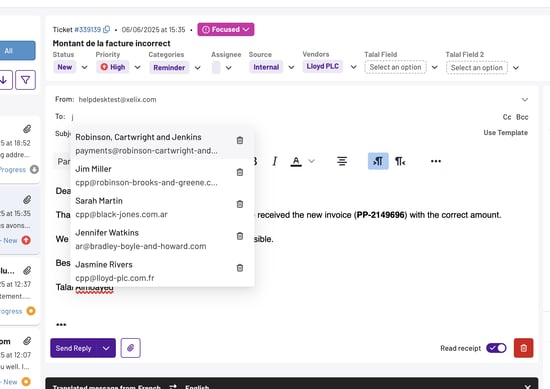Open ticket dated at 12:37
550x389 pixels.
click(x=19, y=291)
